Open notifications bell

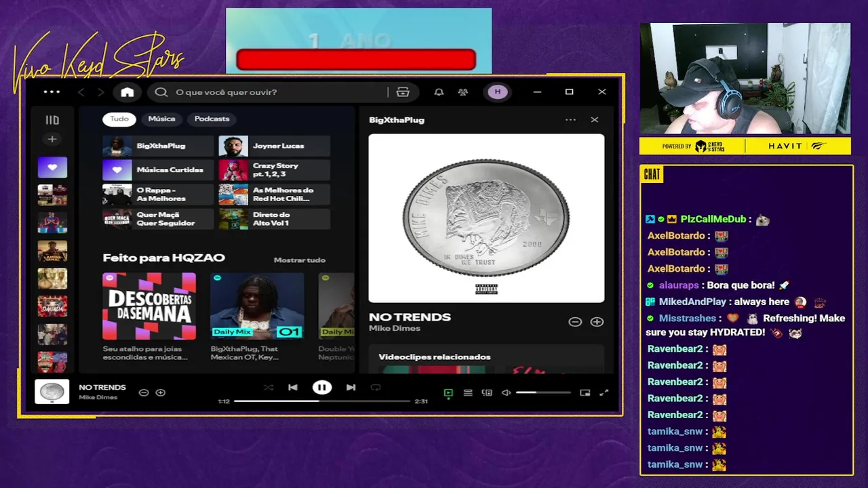point(439,92)
